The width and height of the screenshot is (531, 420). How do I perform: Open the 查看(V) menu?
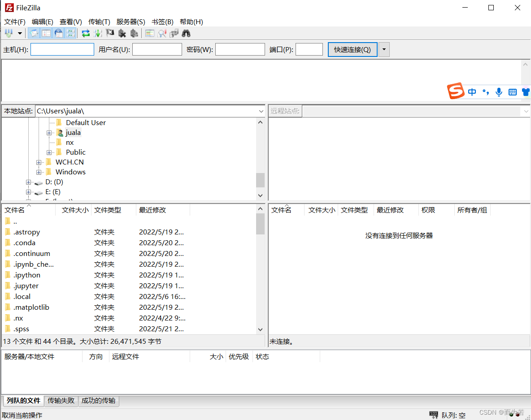[x=71, y=22]
